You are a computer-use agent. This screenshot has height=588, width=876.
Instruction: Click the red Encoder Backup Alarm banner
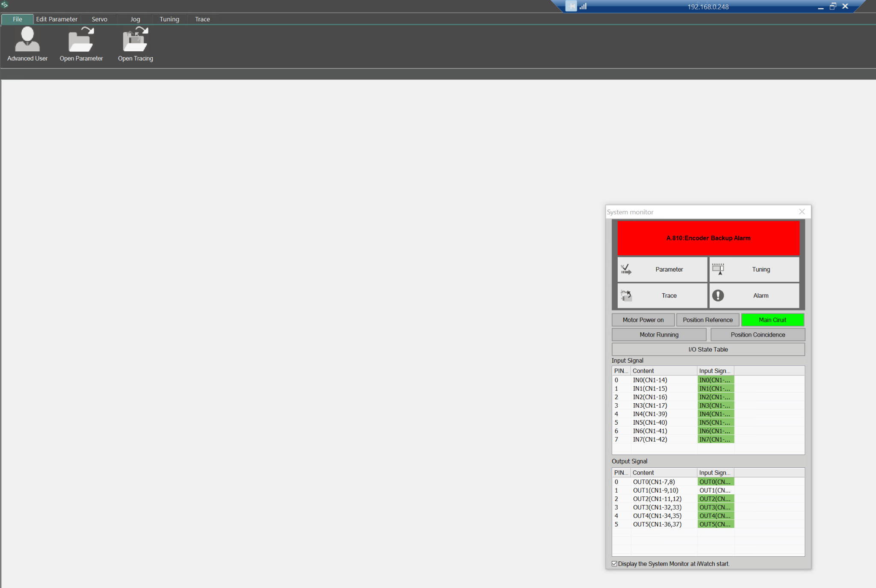point(708,238)
